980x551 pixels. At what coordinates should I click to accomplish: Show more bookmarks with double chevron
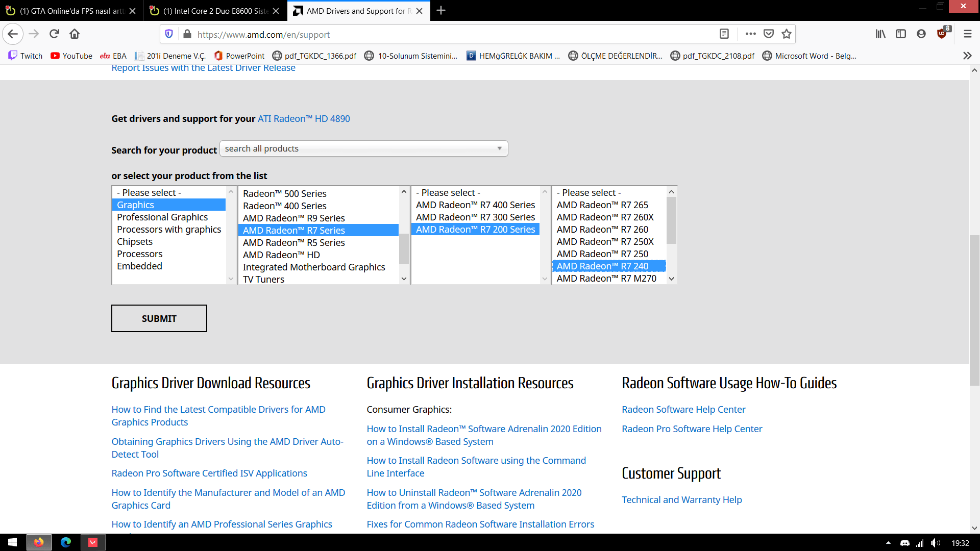967,56
